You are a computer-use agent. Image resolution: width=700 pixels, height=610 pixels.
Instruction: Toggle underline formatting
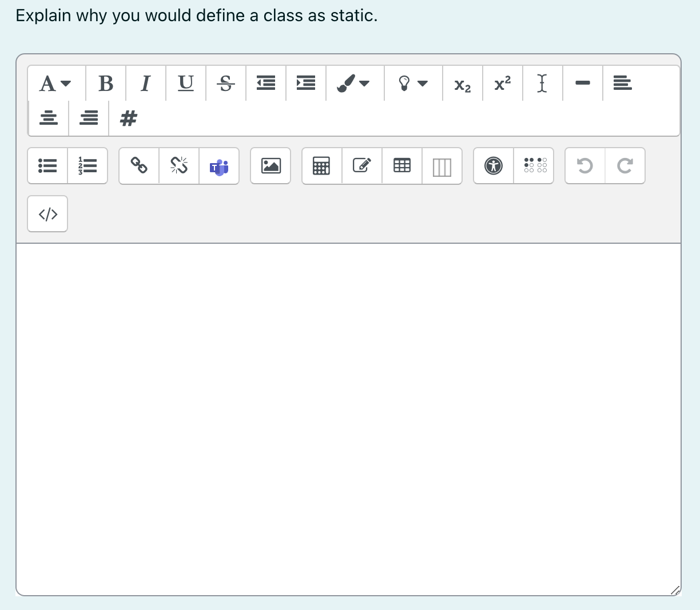tap(186, 84)
